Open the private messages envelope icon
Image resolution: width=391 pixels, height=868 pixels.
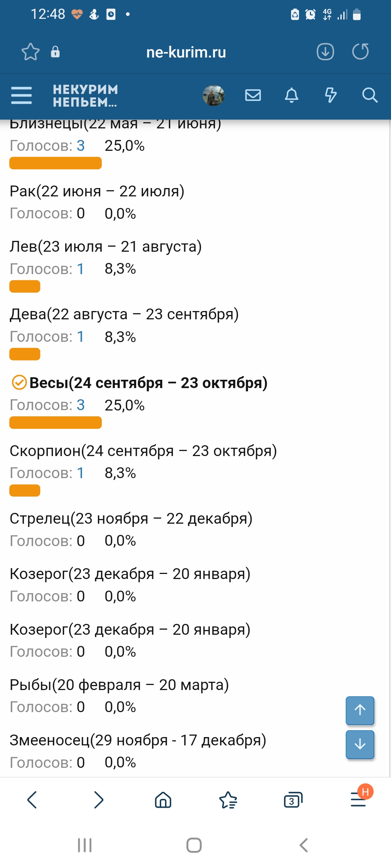tap(253, 95)
